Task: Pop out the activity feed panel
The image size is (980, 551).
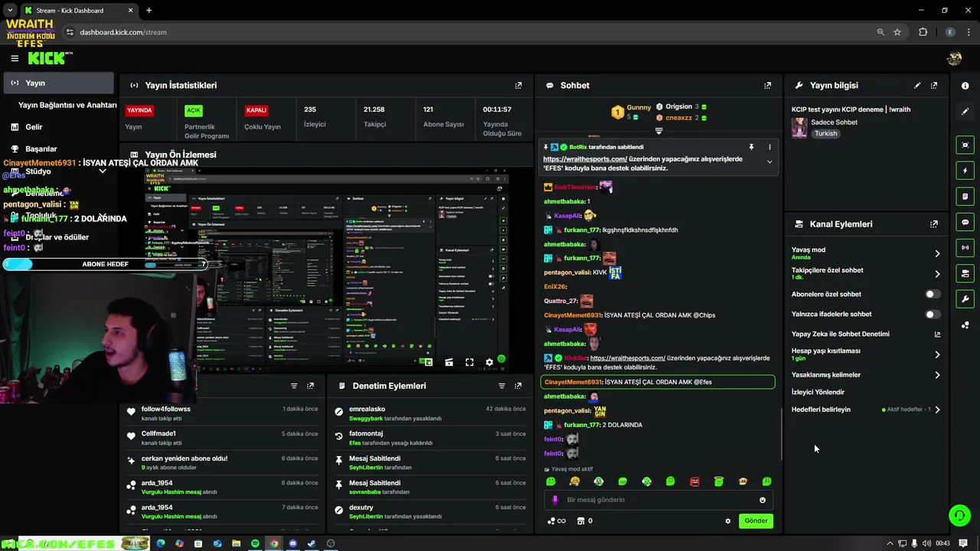Action: click(x=310, y=386)
